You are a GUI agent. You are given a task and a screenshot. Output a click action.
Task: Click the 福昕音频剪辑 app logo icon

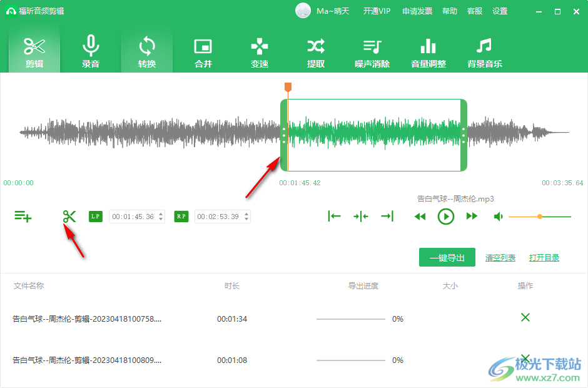click(x=11, y=11)
